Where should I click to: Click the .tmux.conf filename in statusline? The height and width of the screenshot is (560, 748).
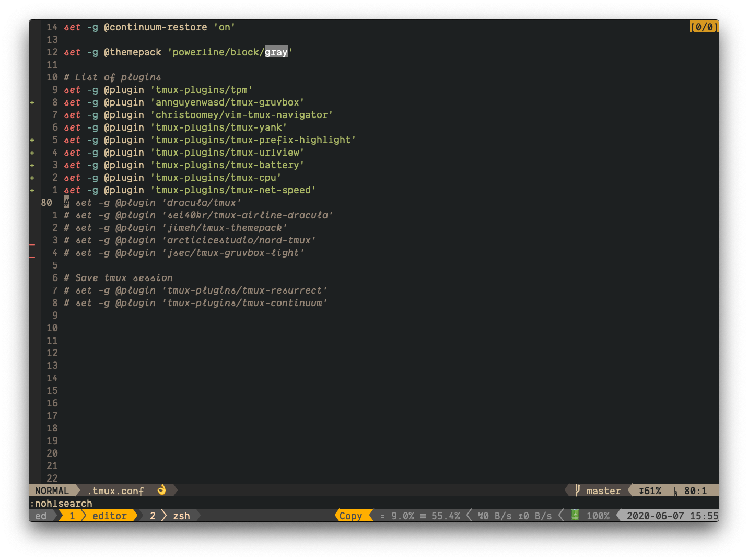pyautogui.click(x=116, y=491)
